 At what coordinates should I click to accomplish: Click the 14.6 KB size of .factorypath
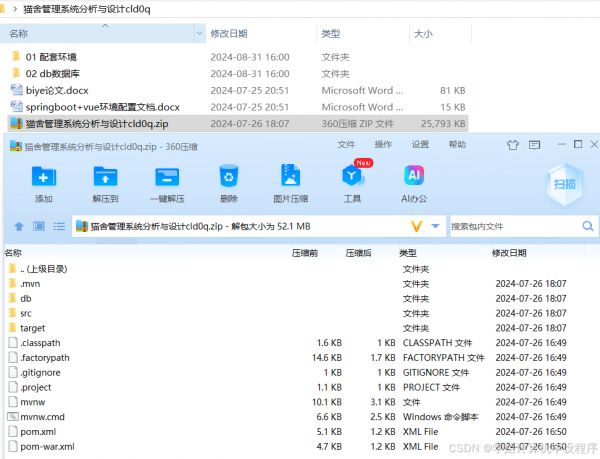click(327, 358)
